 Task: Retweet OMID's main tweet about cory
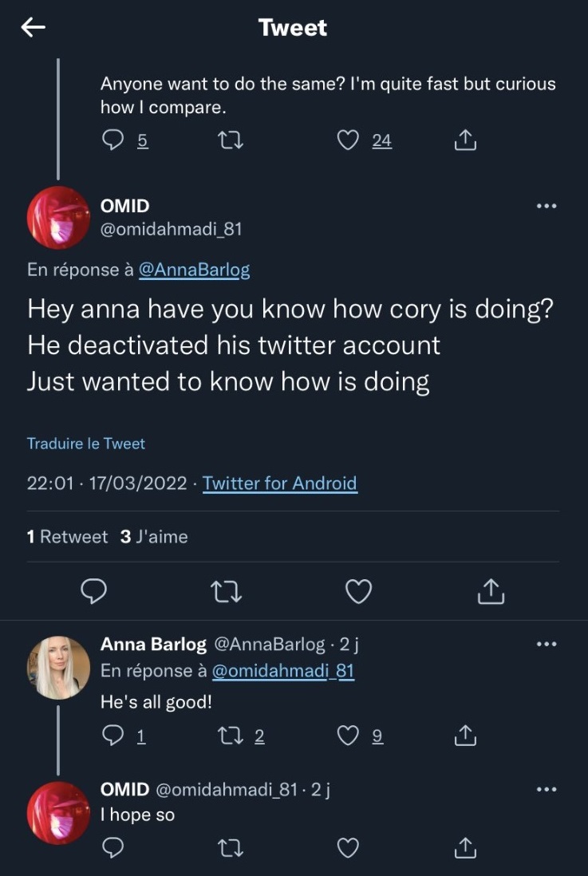(226, 591)
